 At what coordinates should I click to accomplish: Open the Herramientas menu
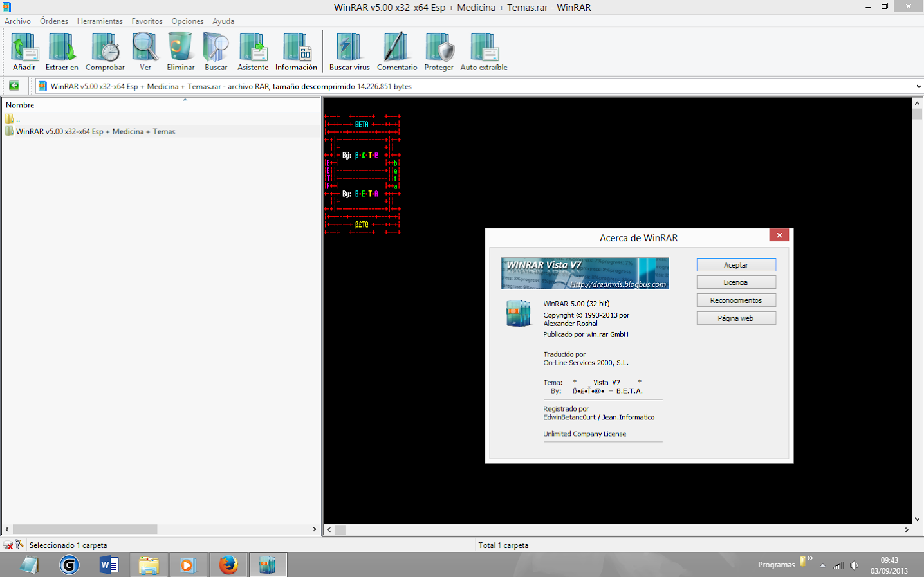(x=100, y=21)
